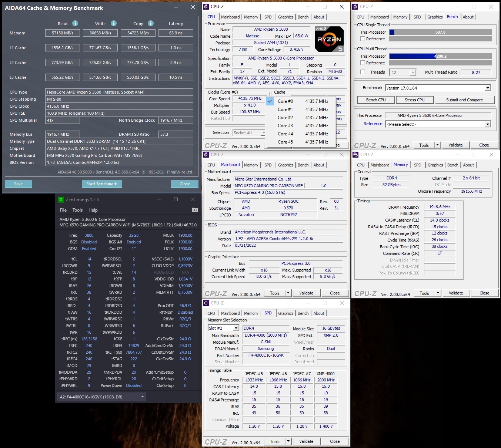
Task: Expand the Tools arrow in the CPU-Z Bench window
Action: (x=437, y=145)
